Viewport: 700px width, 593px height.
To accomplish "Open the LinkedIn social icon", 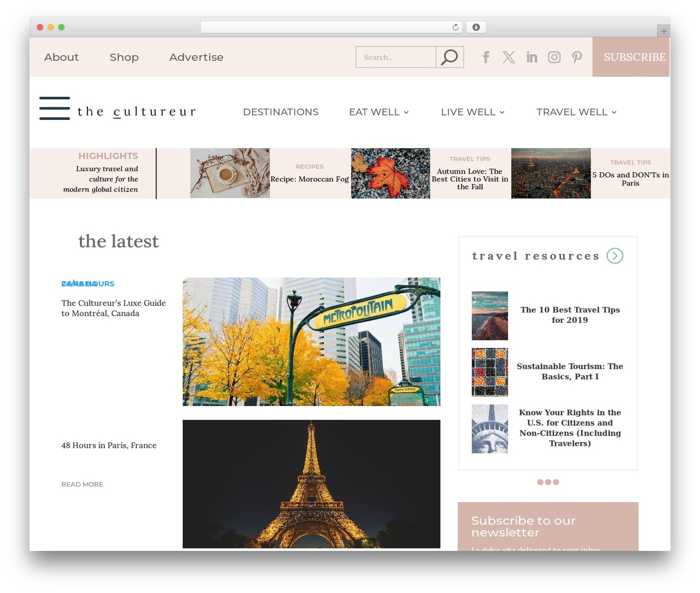I will coord(532,57).
